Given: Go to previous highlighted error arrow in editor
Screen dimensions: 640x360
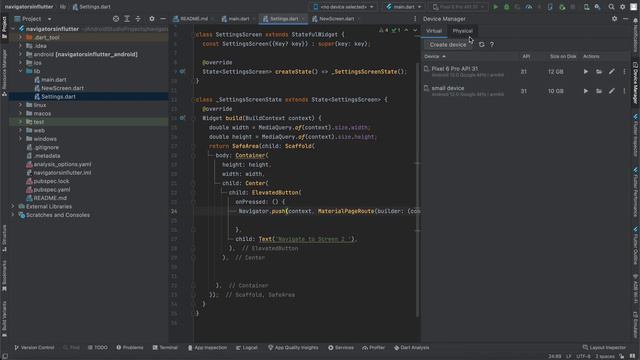Looking at the screenshot, I should [406, 30].
